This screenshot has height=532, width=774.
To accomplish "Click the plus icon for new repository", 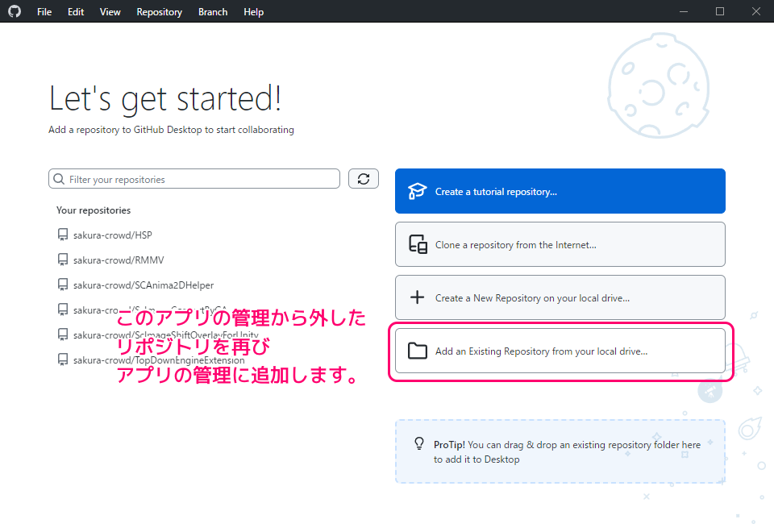I will coord(417,297).
